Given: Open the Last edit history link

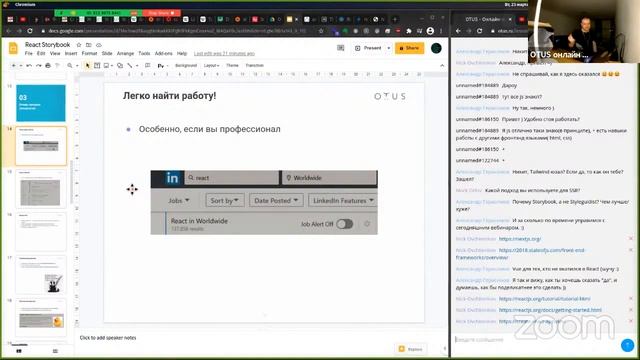Looking at the screenshot, I should pos(224,53).
